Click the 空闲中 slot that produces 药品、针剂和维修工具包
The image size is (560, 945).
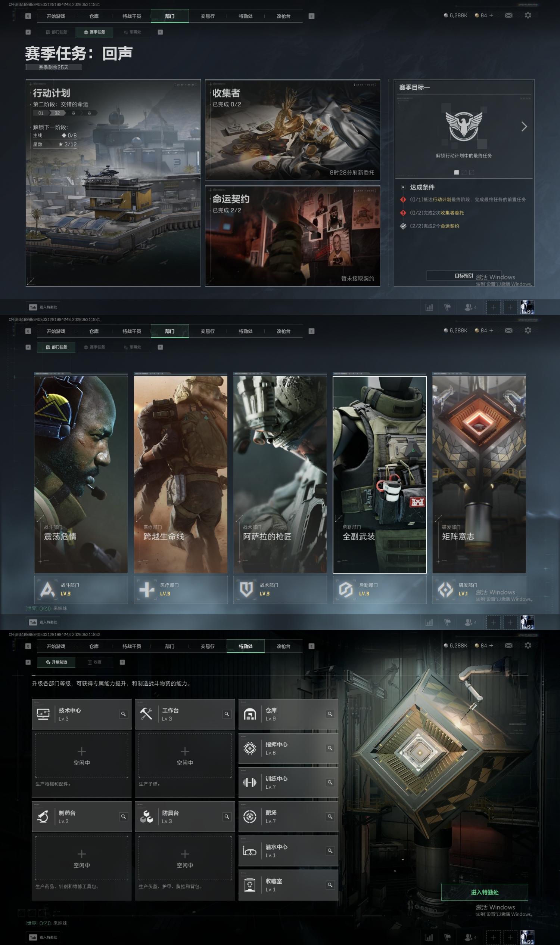81,858
